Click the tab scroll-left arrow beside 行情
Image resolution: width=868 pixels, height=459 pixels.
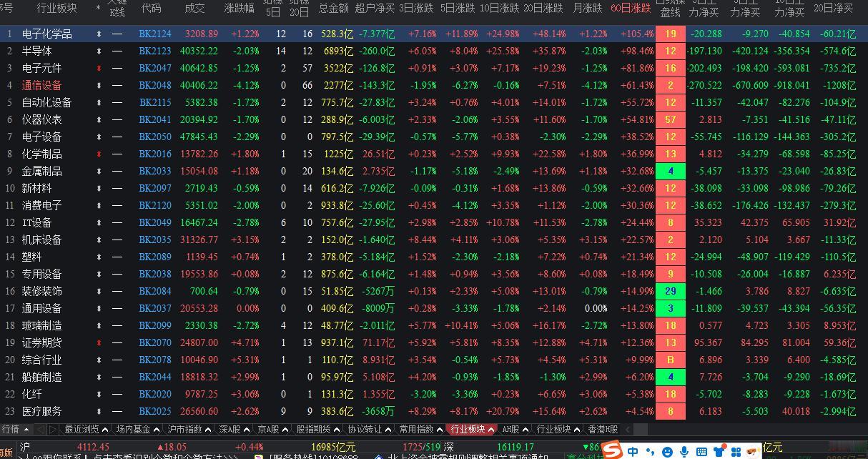pos(40,430)
